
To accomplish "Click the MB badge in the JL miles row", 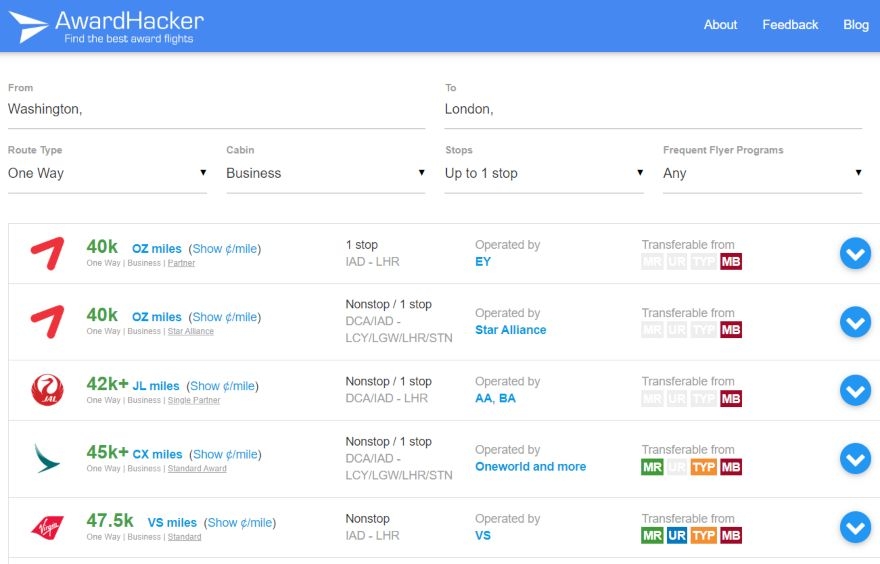I will pos(731,398).
